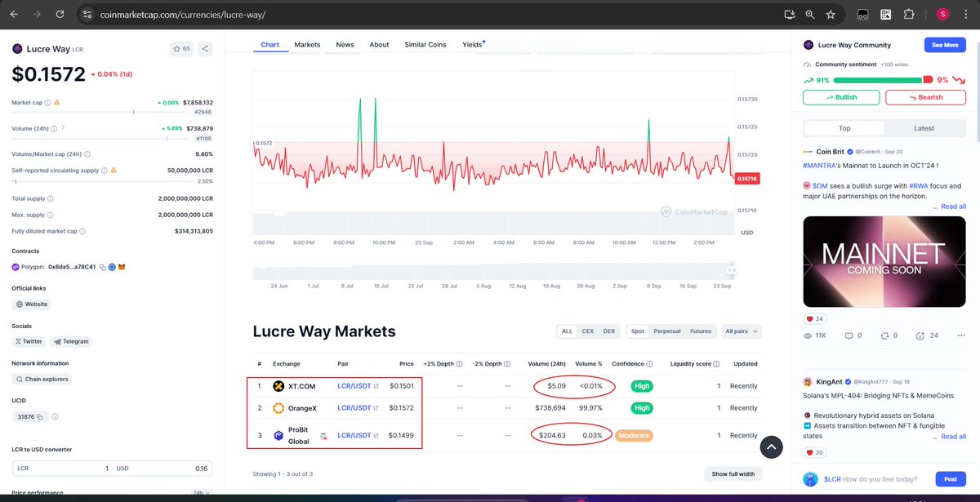Image resolution: width=980 pixels, height=502 pixels.
Task: Open the All pairs dropdown
Action: (742, 331)
